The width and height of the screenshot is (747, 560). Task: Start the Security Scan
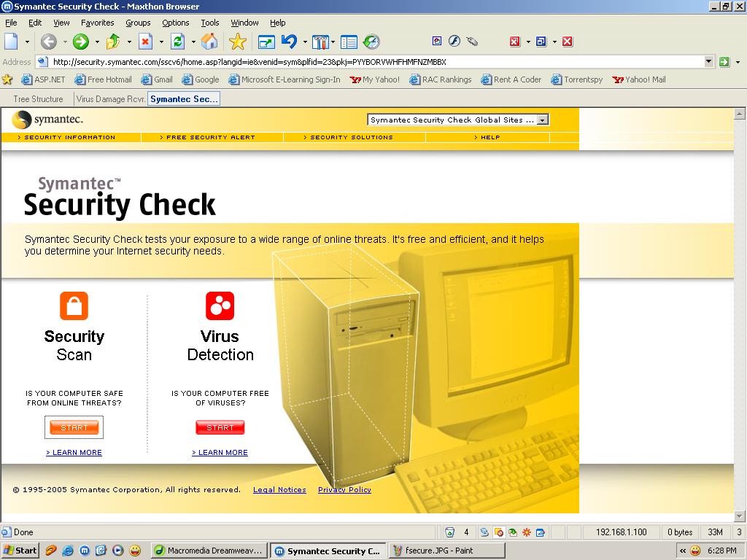point(74,427)
